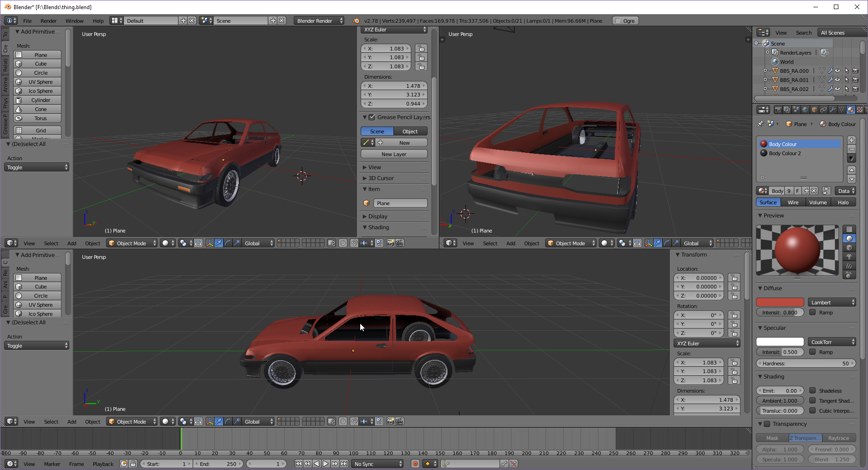Enable the Transparency checkbox
This screenshot has height=470, width=868.
767,424
